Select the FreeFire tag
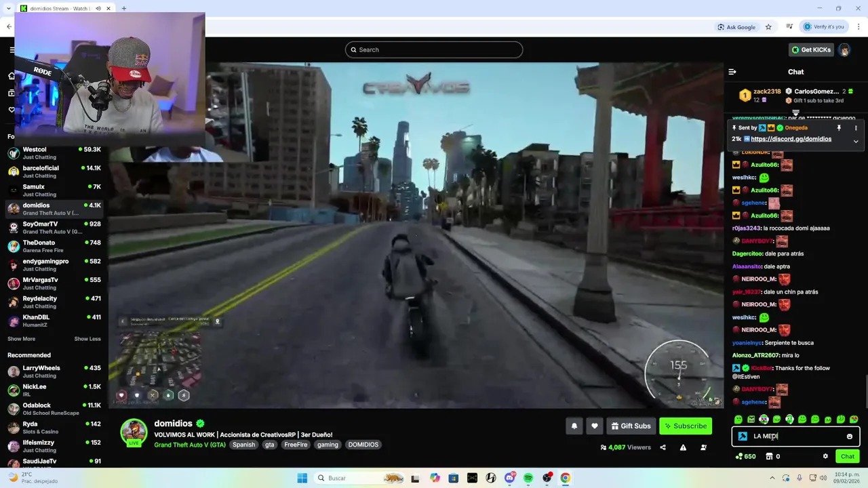This screenshot has height=488, width=868. click(296, 445)
